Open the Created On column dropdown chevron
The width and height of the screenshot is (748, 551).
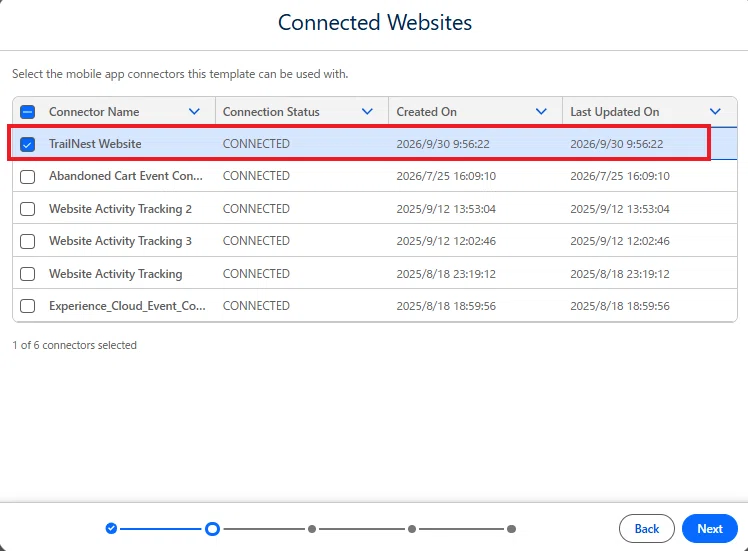pos(541,112)
